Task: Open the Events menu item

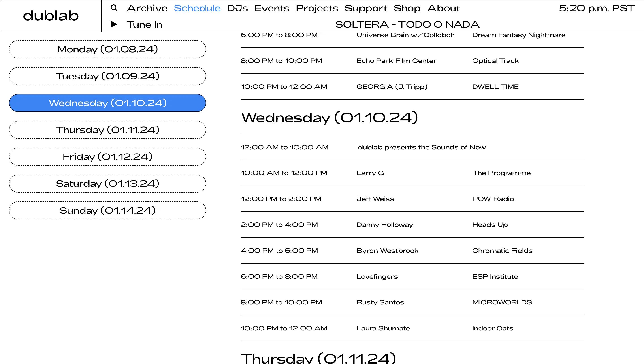Action: click(x=272, y=8)
